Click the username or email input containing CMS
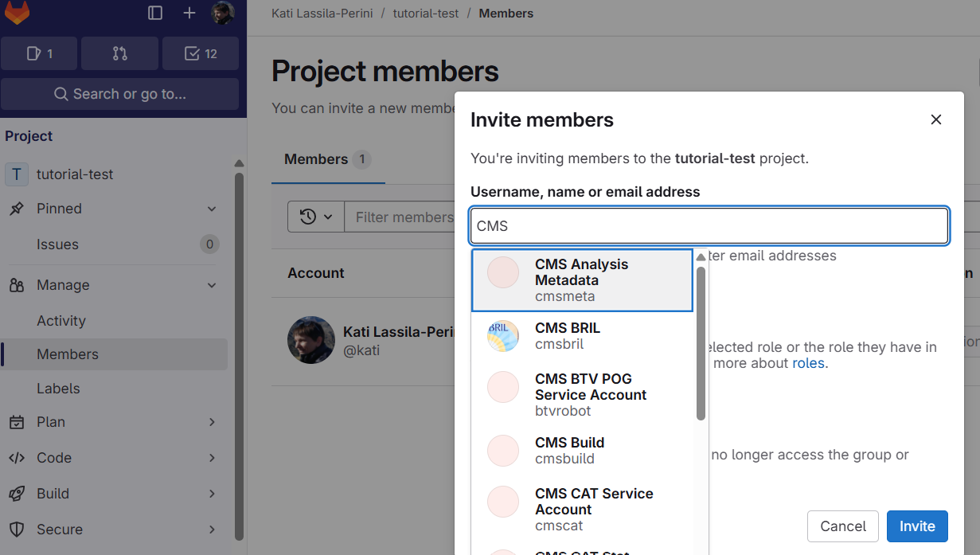 709,226
